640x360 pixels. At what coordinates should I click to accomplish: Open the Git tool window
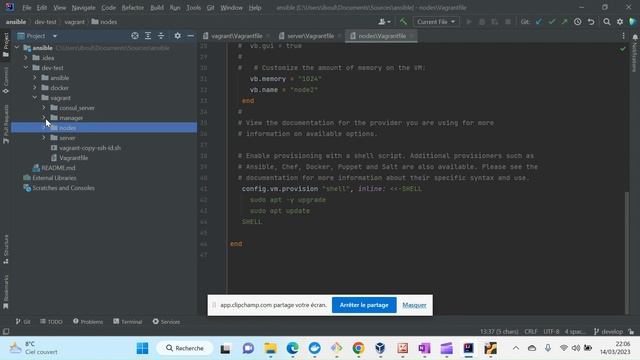[23, 322]
